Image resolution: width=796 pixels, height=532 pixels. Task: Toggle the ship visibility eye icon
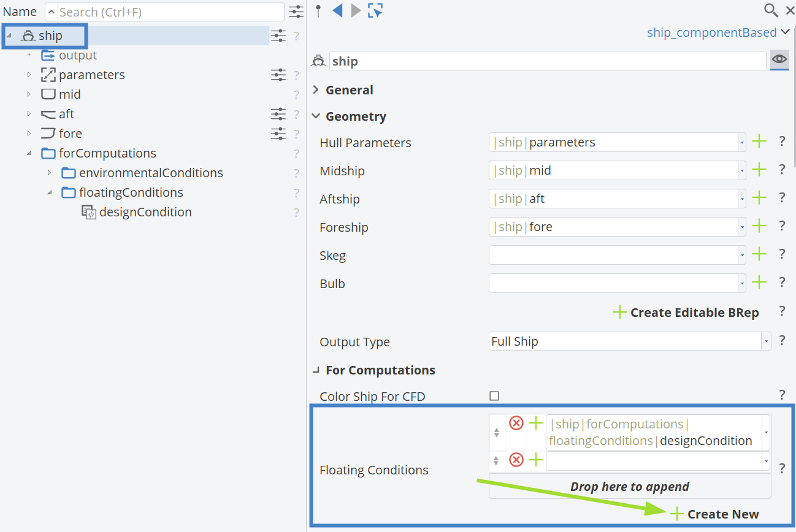click(779, 59)
